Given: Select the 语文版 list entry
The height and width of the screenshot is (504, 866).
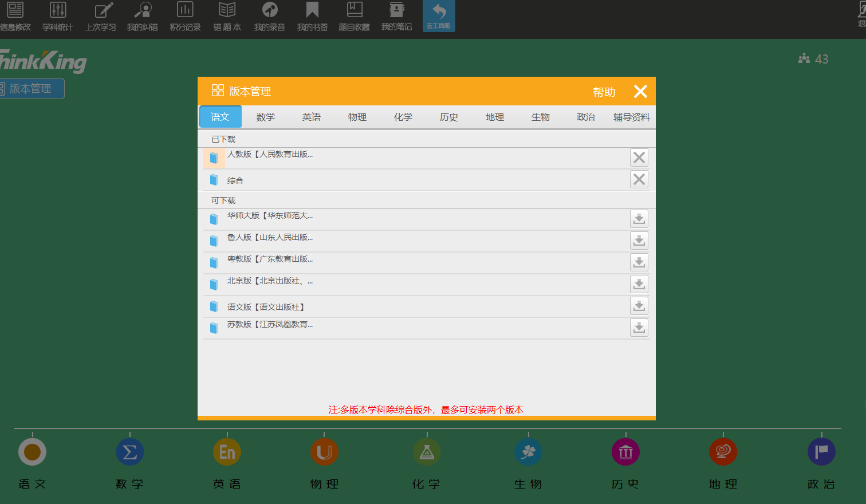Looking at the screenshot, I should click(266, 307).
